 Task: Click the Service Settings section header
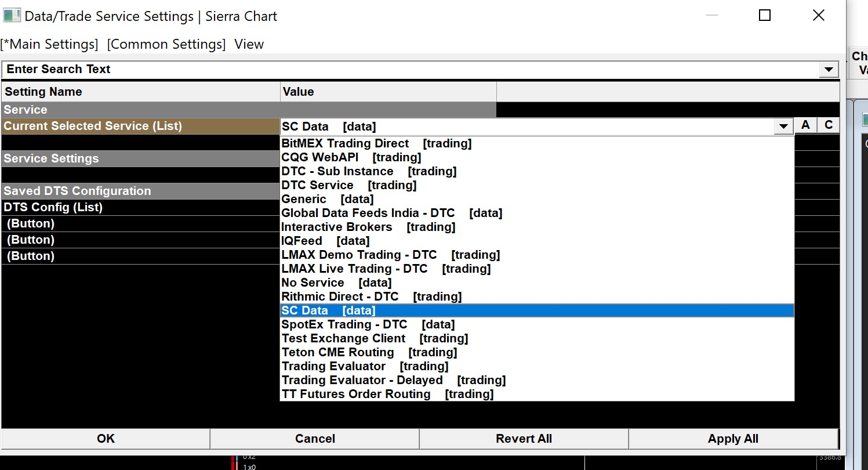(x=141, y=158)
